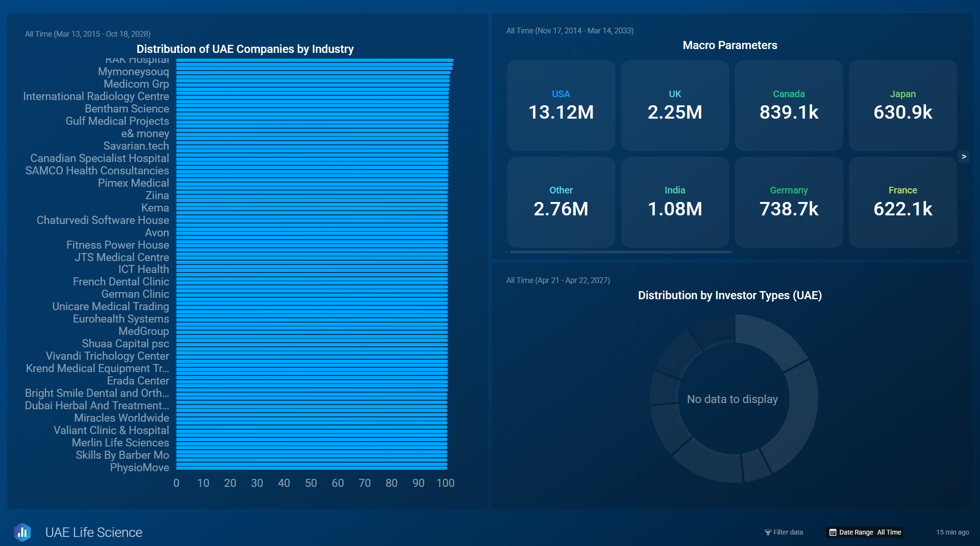Select the UK 2.25M card

674,105
